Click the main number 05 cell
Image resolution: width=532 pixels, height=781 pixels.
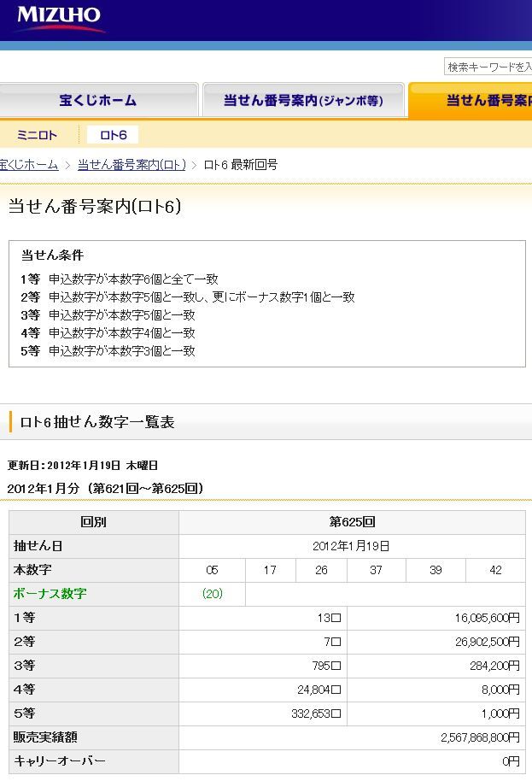coord(212,570)
